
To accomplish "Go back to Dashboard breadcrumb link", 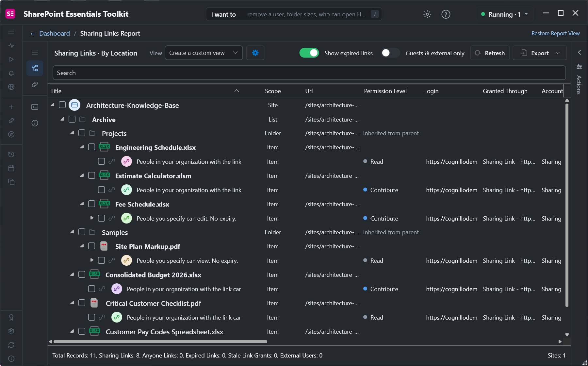I will 54,33.
